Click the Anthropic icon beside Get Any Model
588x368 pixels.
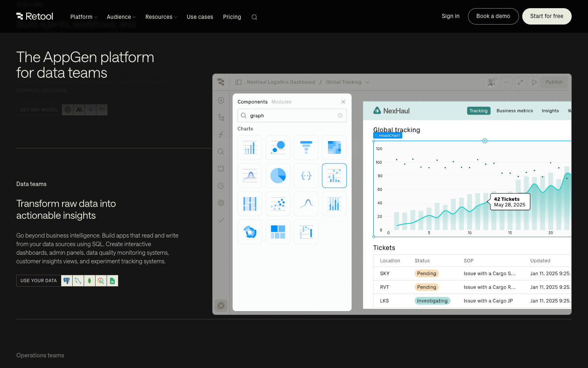coord(79,110)
